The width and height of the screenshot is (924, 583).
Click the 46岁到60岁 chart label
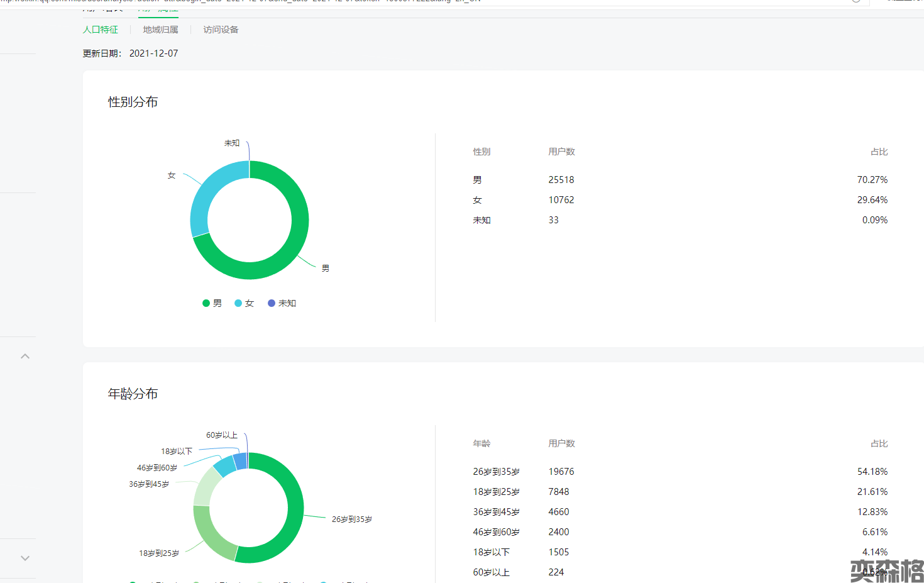[157, 468]
